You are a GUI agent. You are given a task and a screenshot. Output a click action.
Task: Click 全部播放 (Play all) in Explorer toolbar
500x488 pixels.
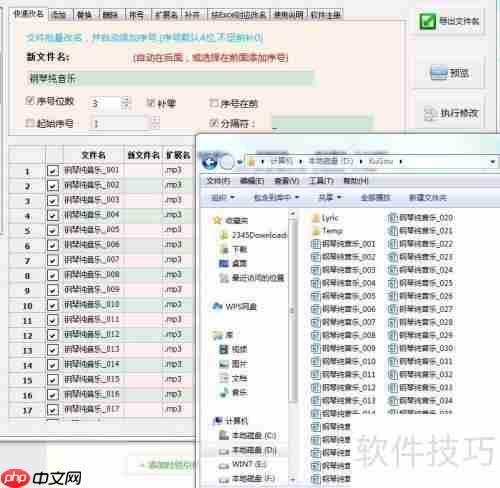376,198
